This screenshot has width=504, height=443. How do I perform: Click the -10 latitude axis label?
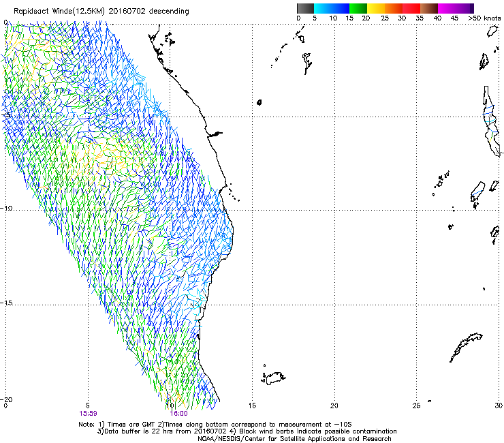tap(7, 208)
